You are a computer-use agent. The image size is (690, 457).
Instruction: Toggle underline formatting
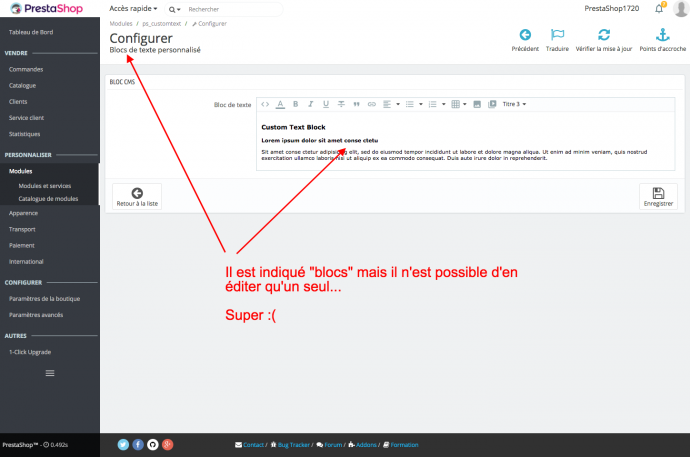click(326, 104)
